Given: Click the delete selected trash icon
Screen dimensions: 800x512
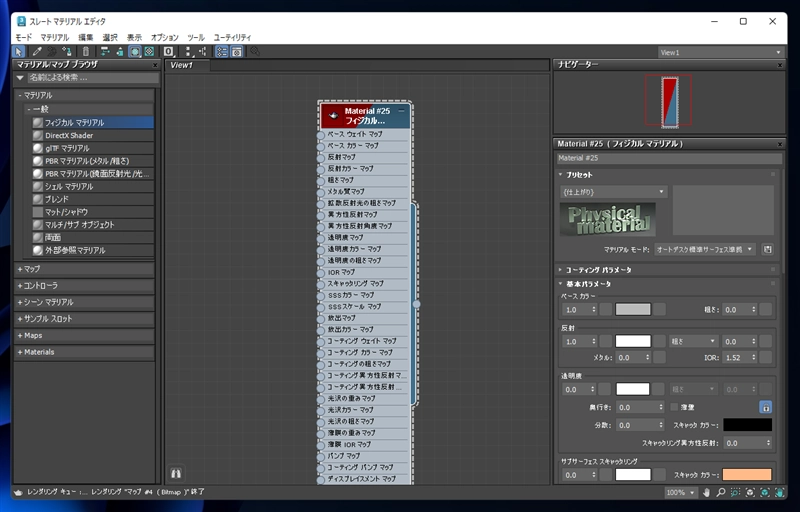Looking at the screenshot, I should pos(86,52).
